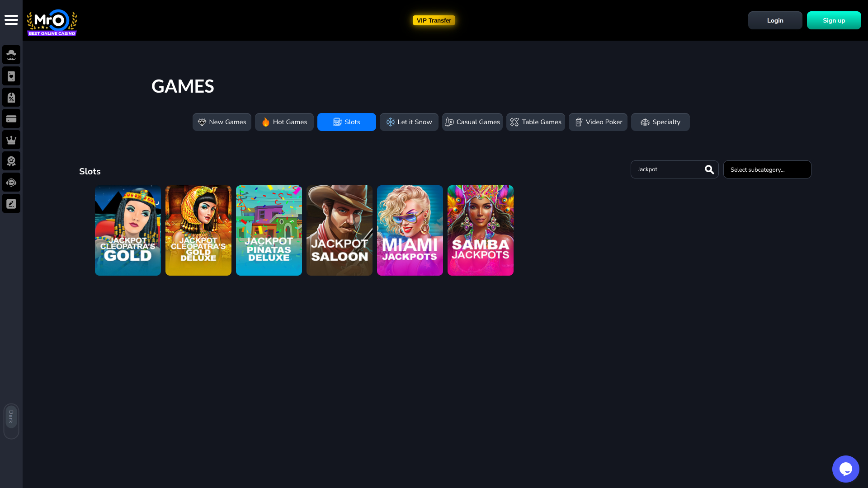This screenshot has height=488, width=868.
Task: Click the Sign up button
Action: point(833,20)
